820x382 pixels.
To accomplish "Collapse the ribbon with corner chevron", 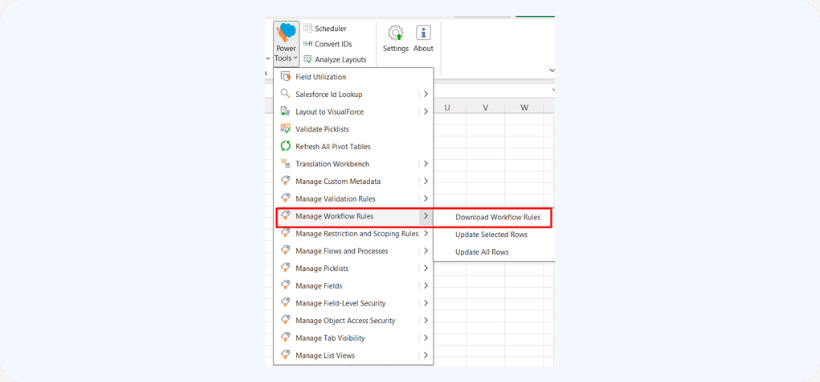I will 551,70.
